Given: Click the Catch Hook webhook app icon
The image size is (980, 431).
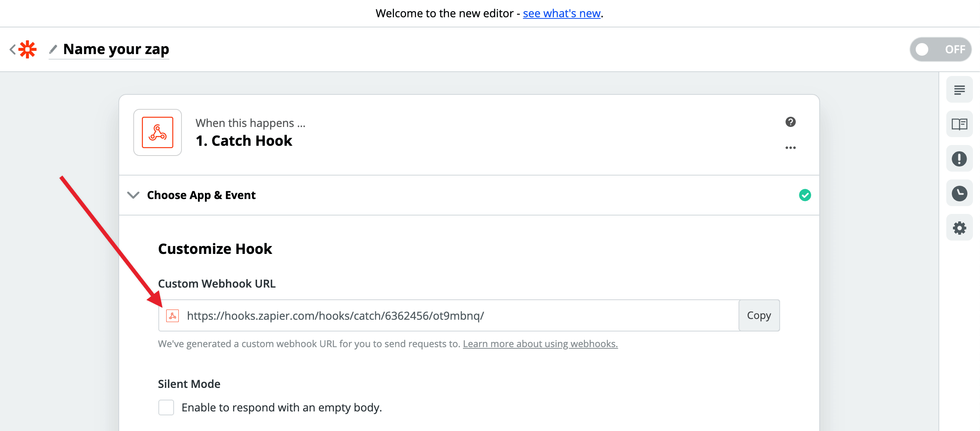Looking at the screenshot, I should 158,132.
